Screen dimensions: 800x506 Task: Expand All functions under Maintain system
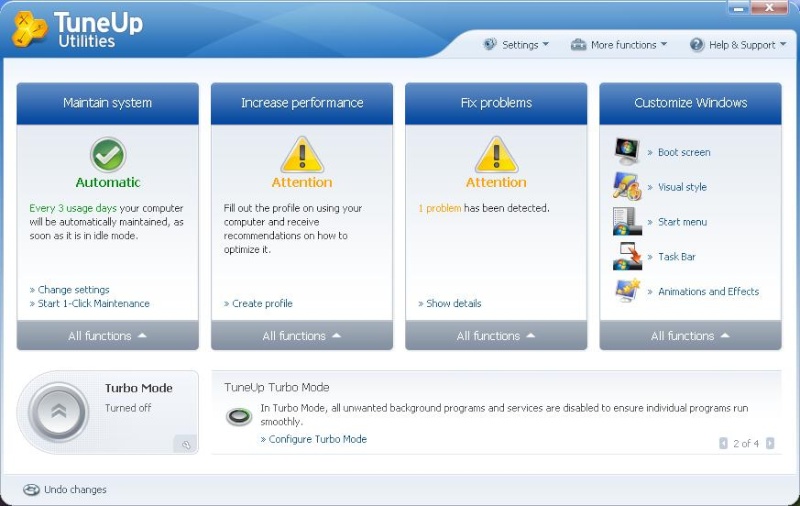[x=108, y=336]
